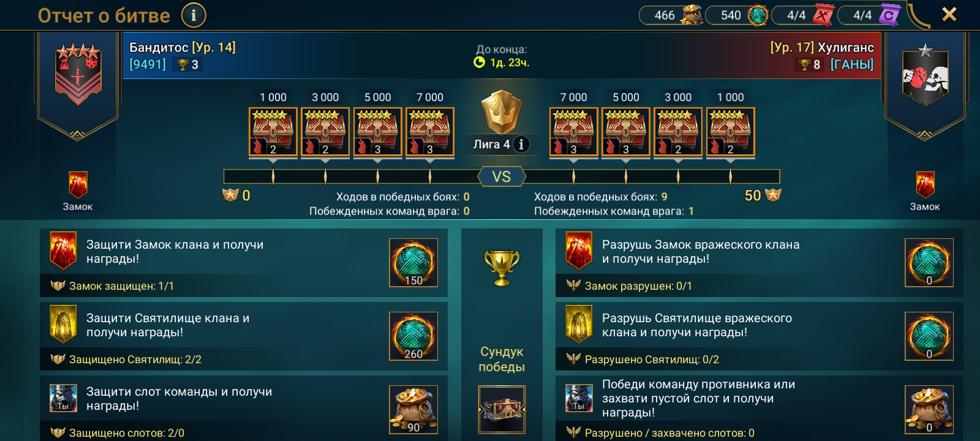
Task: Tap the 466 gold bag resource counter
Action: (671, 15)
